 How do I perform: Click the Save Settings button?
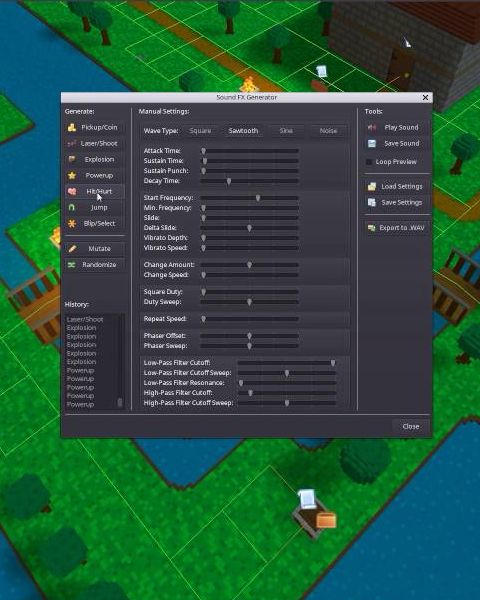coord(397,202)
